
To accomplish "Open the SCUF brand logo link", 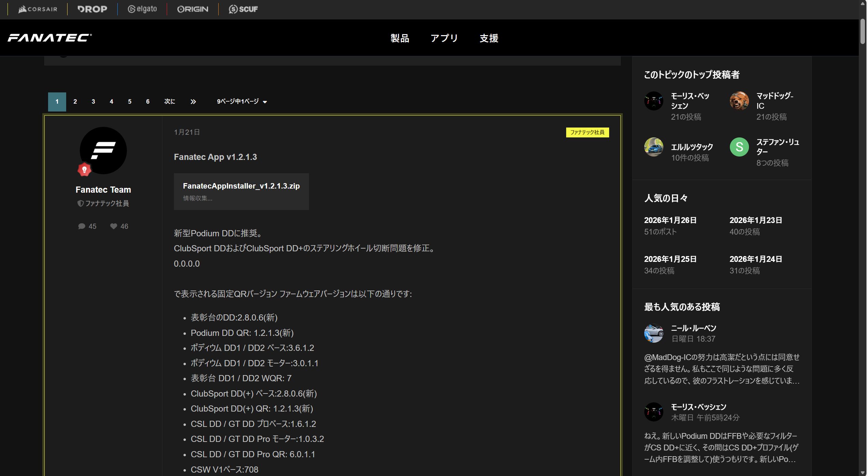I will click(x=243, y=9).
